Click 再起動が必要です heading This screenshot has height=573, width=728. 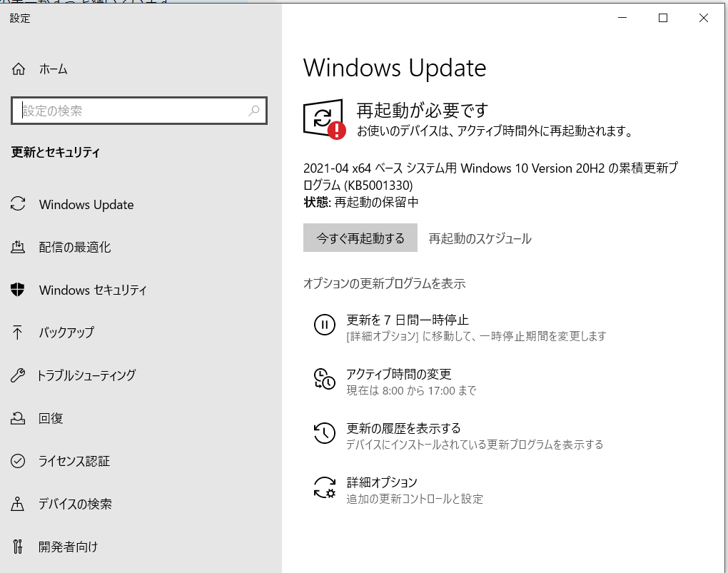pyautogui.click(x=423, y=111)
